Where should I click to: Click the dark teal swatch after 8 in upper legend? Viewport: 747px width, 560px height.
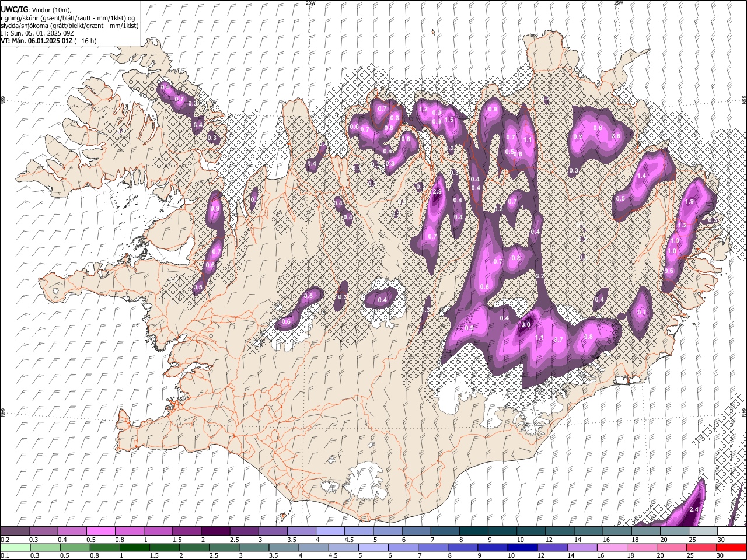coord(473,531)
